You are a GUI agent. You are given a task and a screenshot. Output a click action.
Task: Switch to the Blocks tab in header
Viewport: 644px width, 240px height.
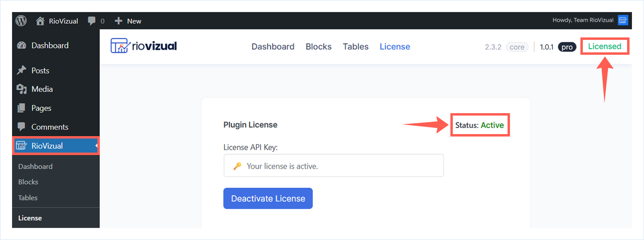(x=318, y=47)
